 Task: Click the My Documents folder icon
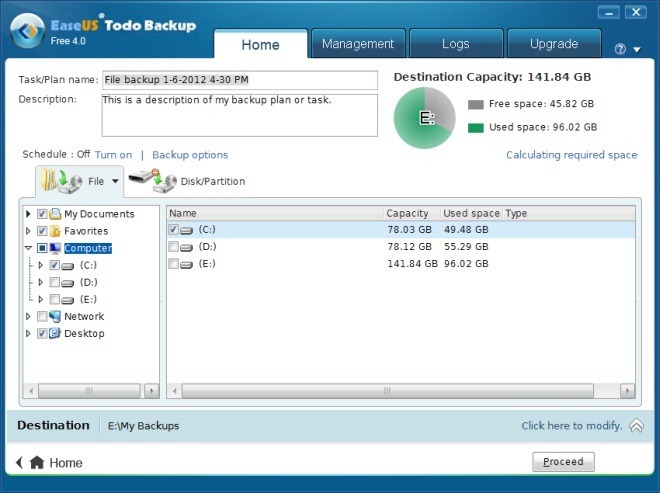coord(55,214)
